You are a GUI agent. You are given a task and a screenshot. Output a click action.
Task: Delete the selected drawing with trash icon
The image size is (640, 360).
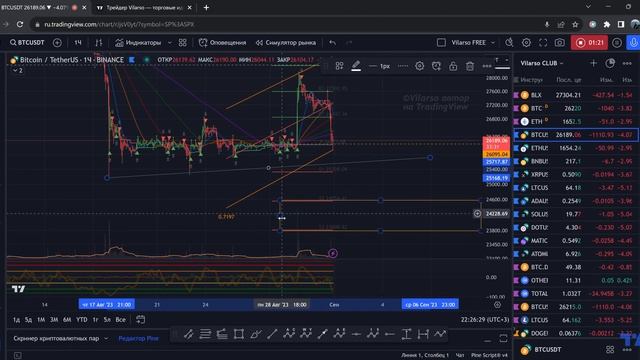[x=470, y=66]
